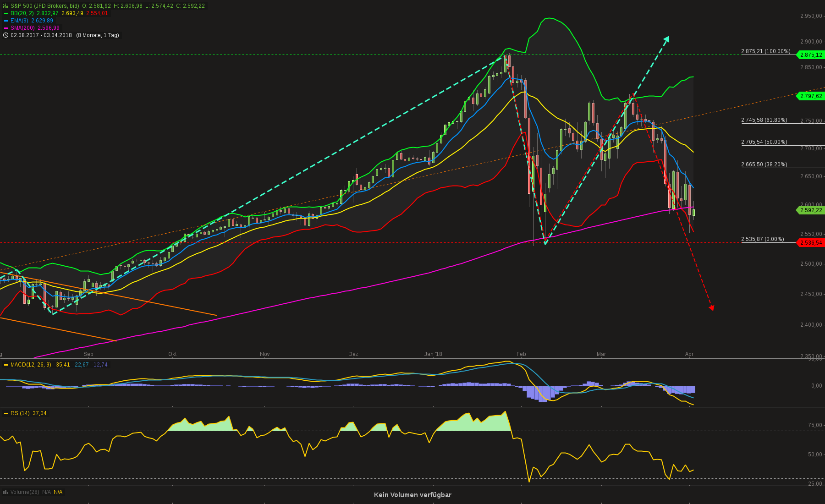825x504 pixels.
Task: Click the Jan '18 label on the time axis
Action: point(433,354)
